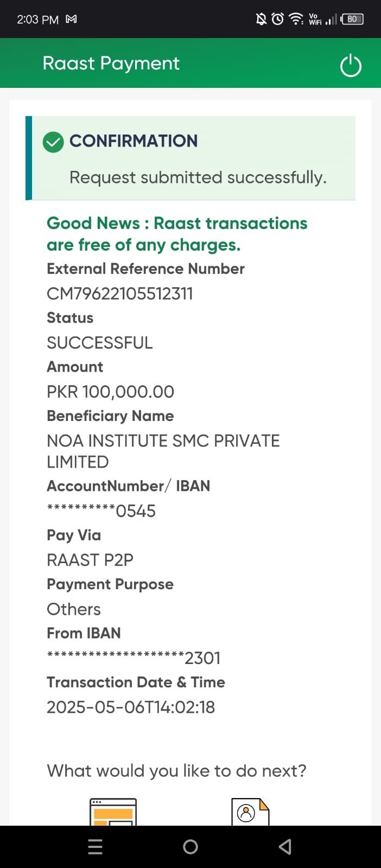Tap the PKR 100,000.00 amount value

coord(110,392)
